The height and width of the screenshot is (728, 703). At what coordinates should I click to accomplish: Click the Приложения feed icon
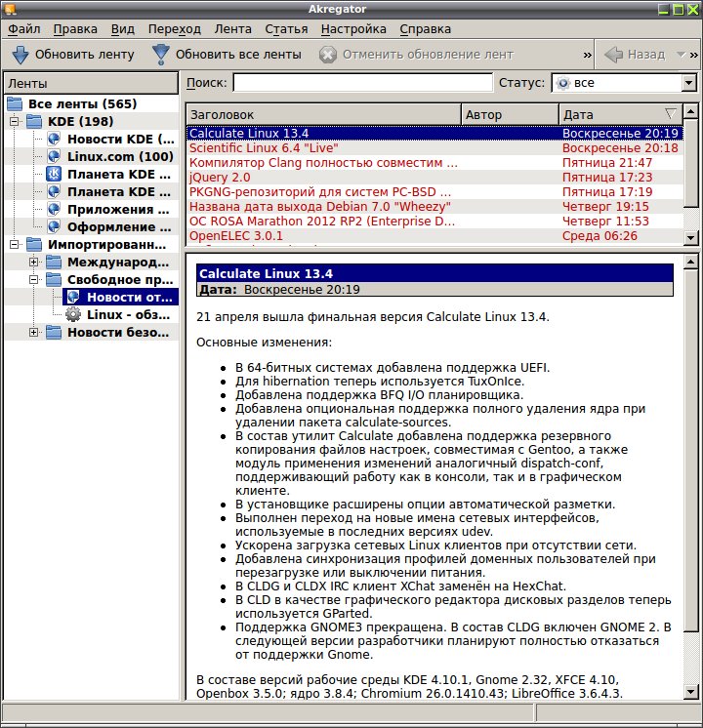click(x=54, y=210)
